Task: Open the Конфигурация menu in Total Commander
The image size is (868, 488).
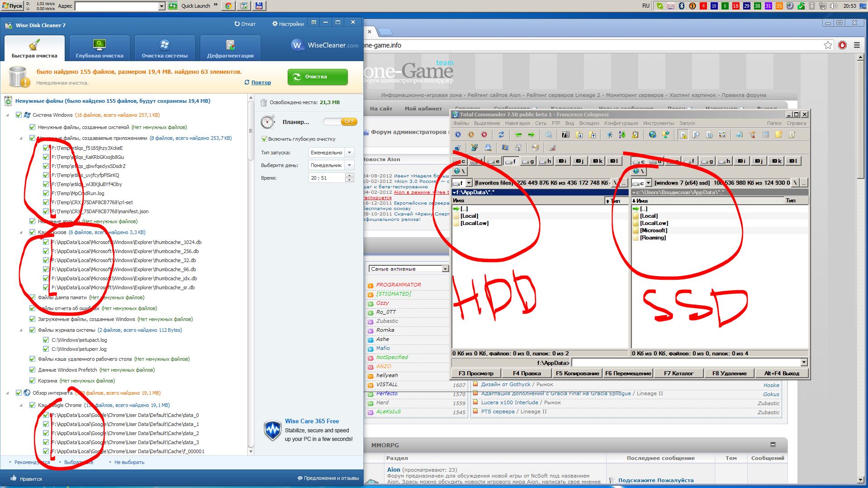Action: click(621, 123)
